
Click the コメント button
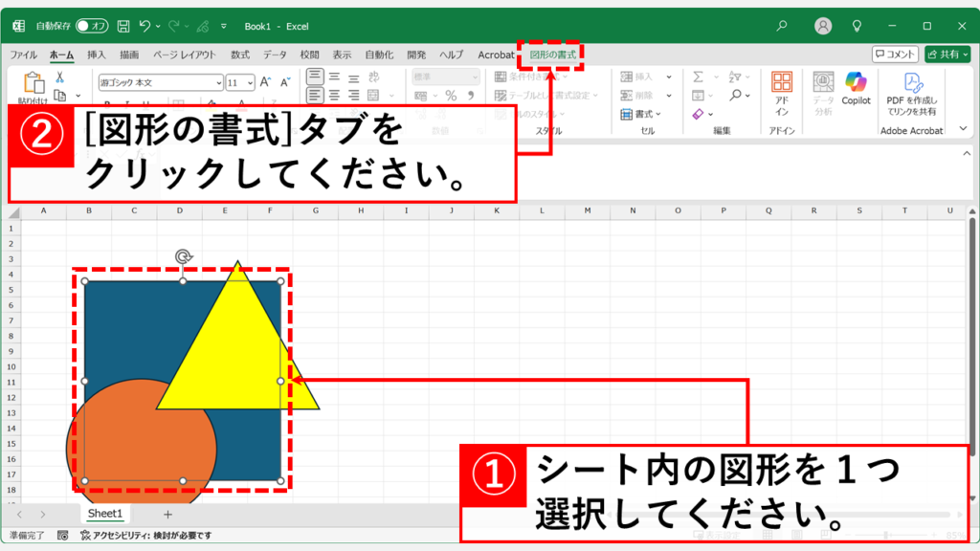[x=895, y=55]
